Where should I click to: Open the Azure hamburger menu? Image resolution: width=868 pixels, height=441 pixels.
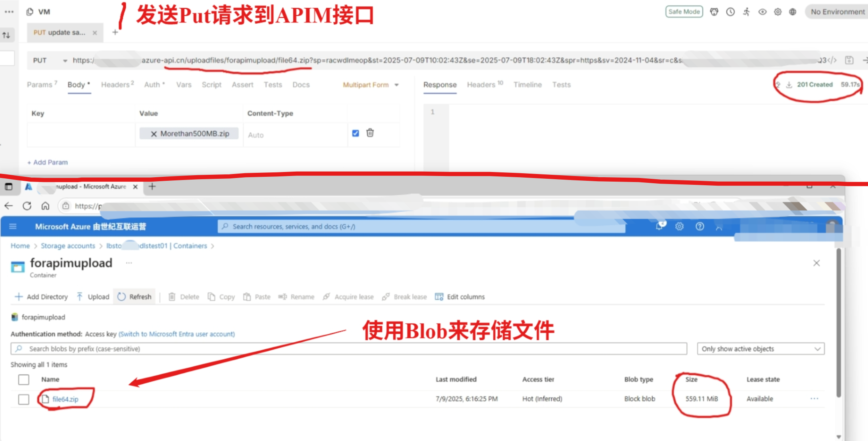click(13, 227)
